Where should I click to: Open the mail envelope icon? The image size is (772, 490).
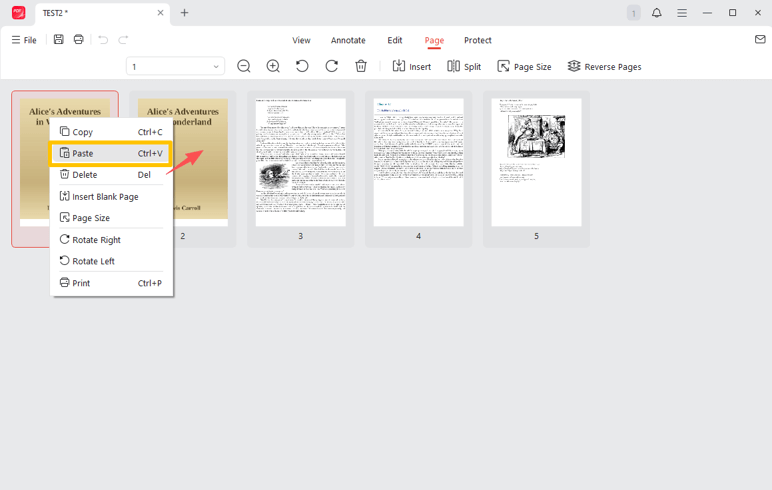click(760, 39)
